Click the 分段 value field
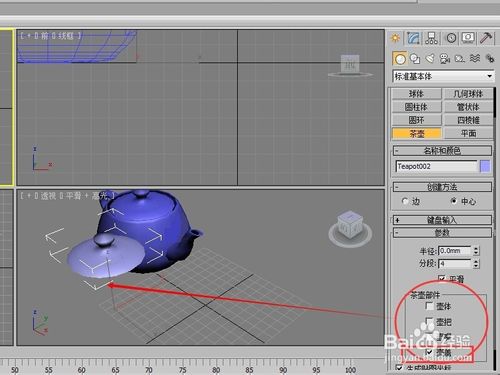Viewport: 500px width, 375px height. coord(454,264)
